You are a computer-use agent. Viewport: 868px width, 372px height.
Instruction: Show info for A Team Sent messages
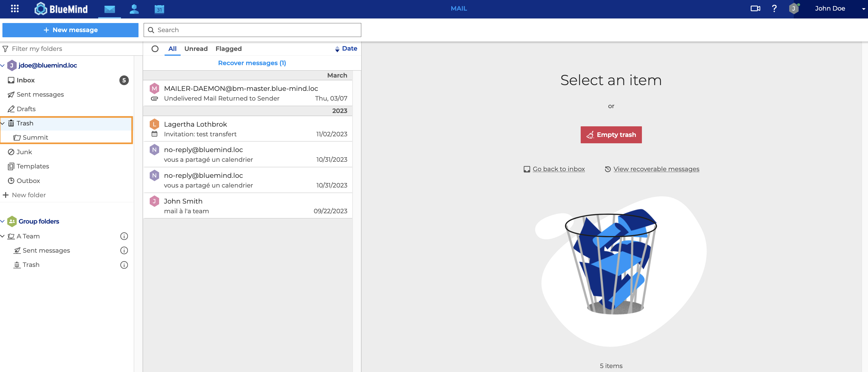(x=124, y=251)
